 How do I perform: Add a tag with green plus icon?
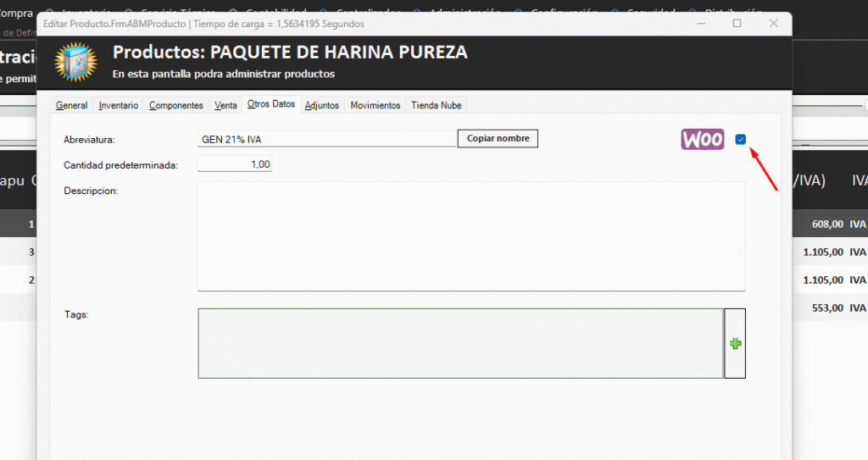735,343
